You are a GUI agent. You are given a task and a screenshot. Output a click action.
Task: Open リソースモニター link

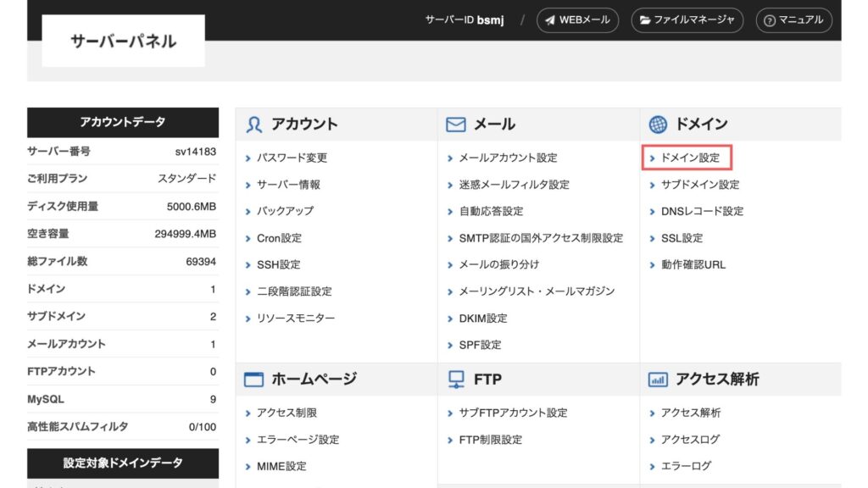point(296,319)
